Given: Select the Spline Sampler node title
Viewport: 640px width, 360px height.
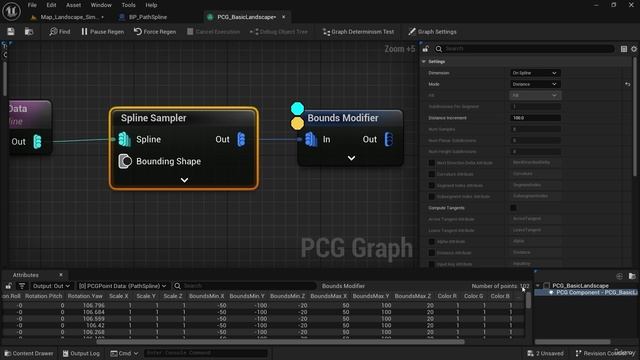Looking at the screenshot, I should point(153,118).
